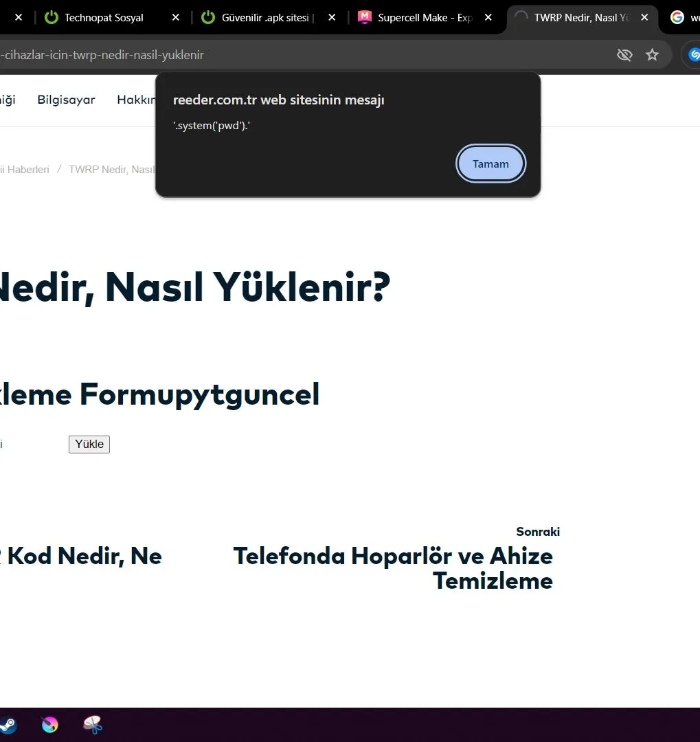Switch to Supercell Make tab
The width and height of the screenshot is (700, 742).
(x=425, y=17)
